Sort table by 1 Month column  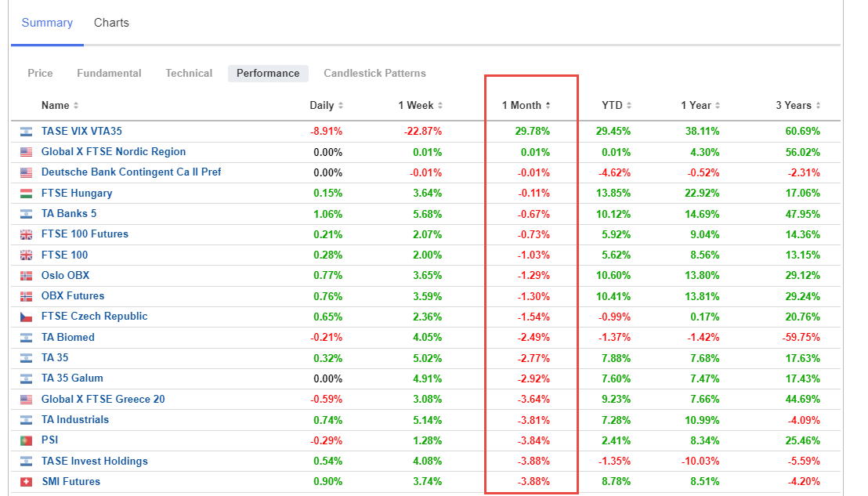[526, 105]
